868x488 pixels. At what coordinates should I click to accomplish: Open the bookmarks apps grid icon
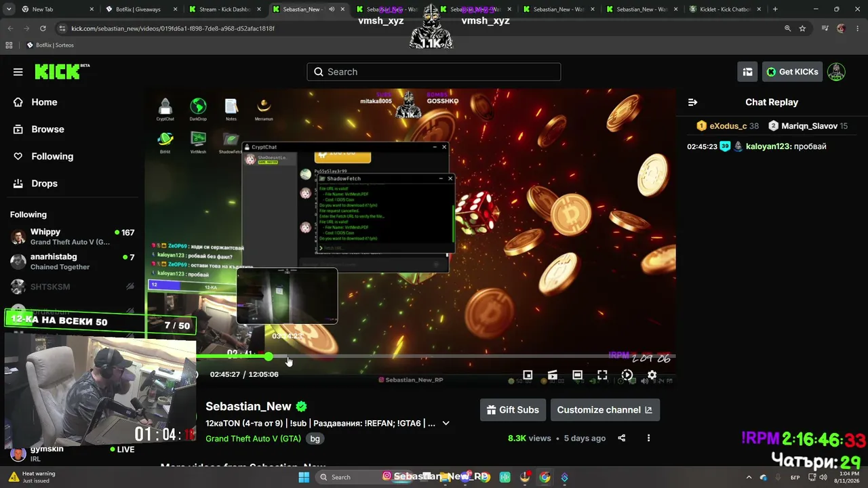point(9,45)
